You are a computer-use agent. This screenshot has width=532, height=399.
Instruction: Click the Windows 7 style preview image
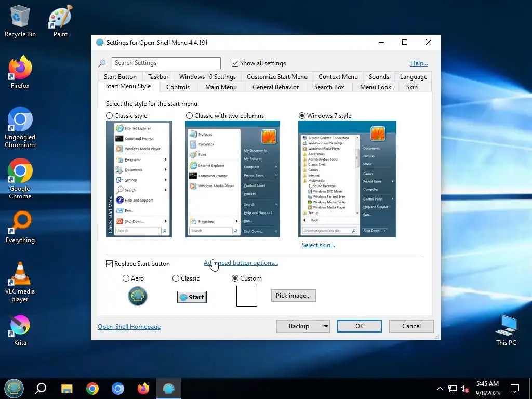pyautogui.click(x=347, y=179)
